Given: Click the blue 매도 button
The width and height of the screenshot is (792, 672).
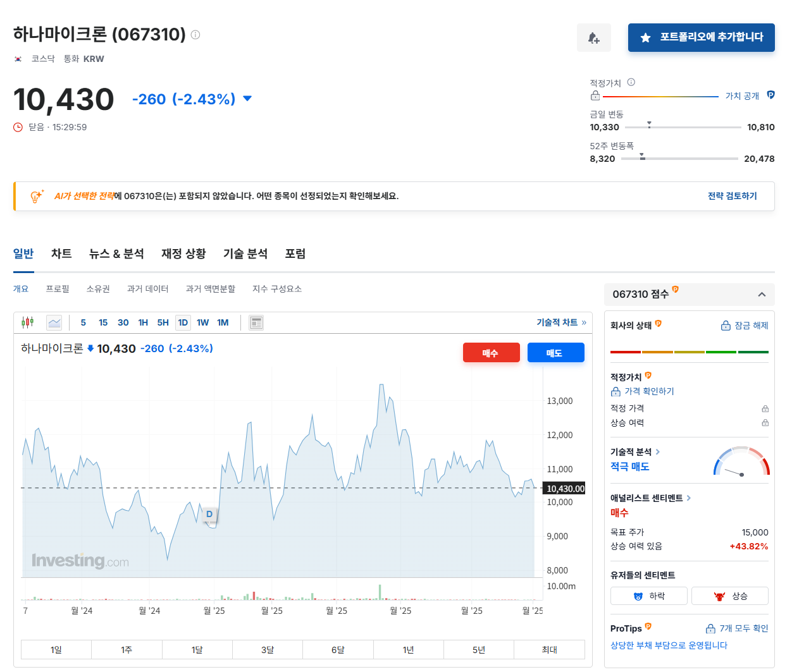Looking at the screenshot, I should [x=555, y=353].
